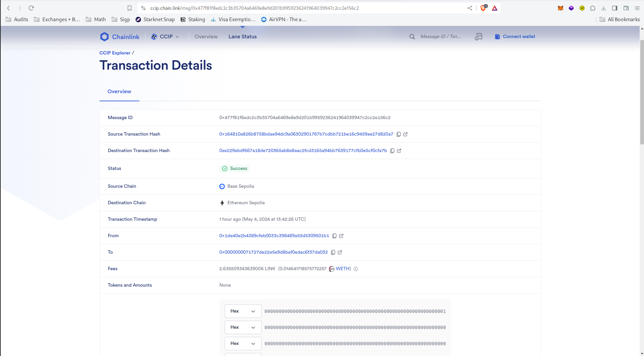Screen dimensions: 644x356
Task: Open browser downloads icon
Action: [604, 8]
